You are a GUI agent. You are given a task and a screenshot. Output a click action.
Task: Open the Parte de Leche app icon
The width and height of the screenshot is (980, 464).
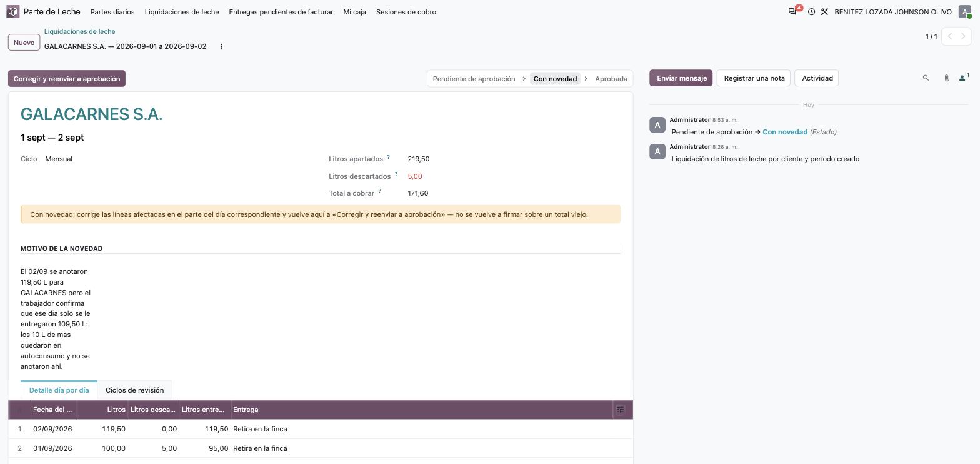click(12, 12)
